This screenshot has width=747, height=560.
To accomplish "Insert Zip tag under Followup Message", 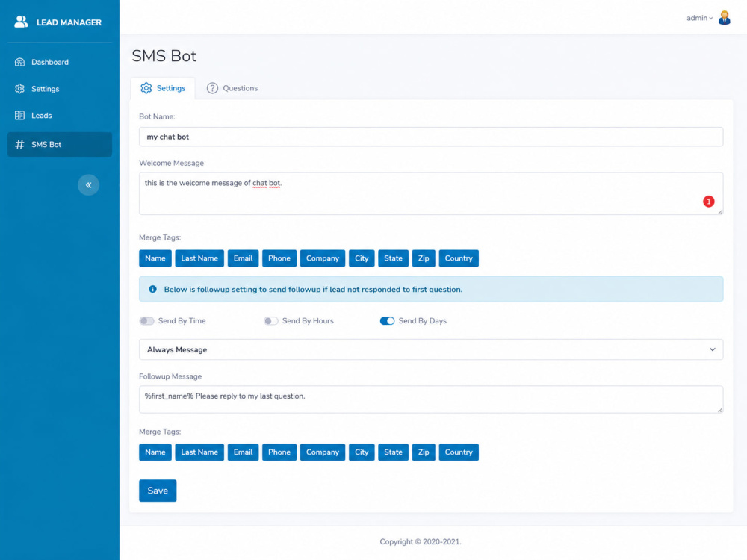I will pyautogui.click(x=424, y=452).
